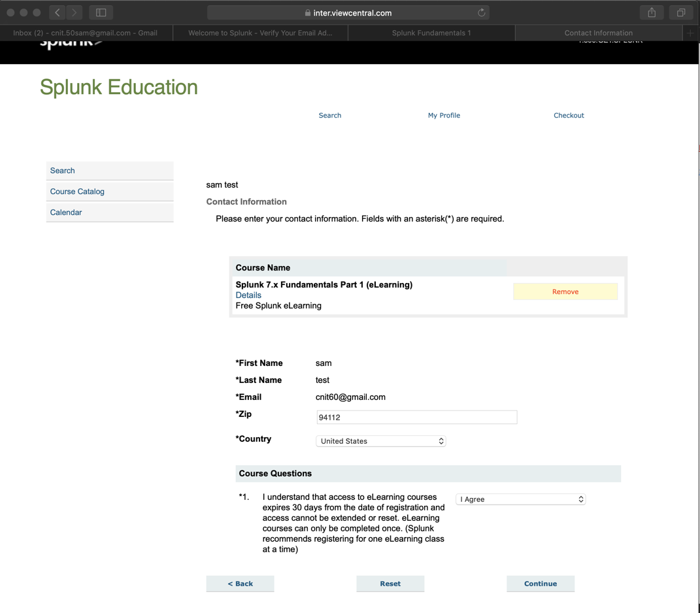Go back with Safari's back arrow
Screen dimensions: 700x613
(57, 12)
